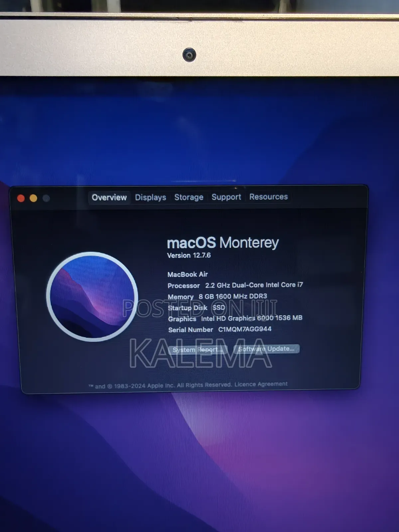Select the macOS Monterey title
The height and width of the screenshot is (532, 399).
coord(222,243)
